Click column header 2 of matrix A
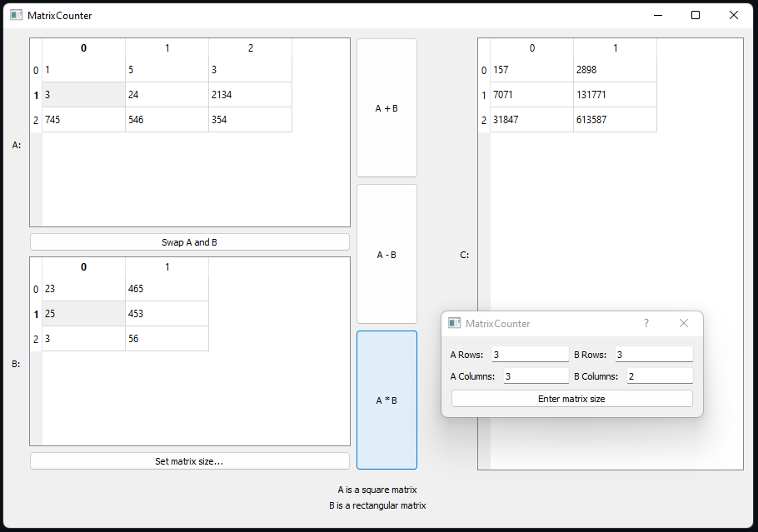 [250, 47]
